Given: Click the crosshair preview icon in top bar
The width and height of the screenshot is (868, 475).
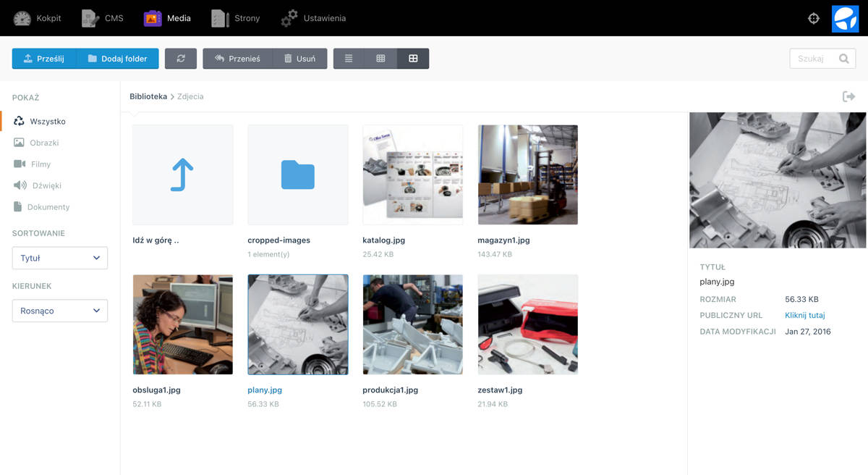Looking at the screenshot, I should click(x=814, y=18).
